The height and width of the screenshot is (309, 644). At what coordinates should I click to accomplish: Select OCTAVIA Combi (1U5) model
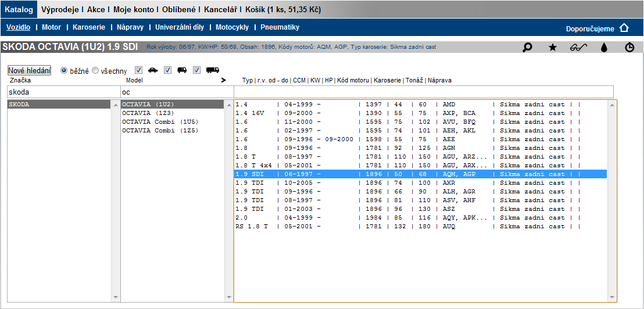point(173,122)
